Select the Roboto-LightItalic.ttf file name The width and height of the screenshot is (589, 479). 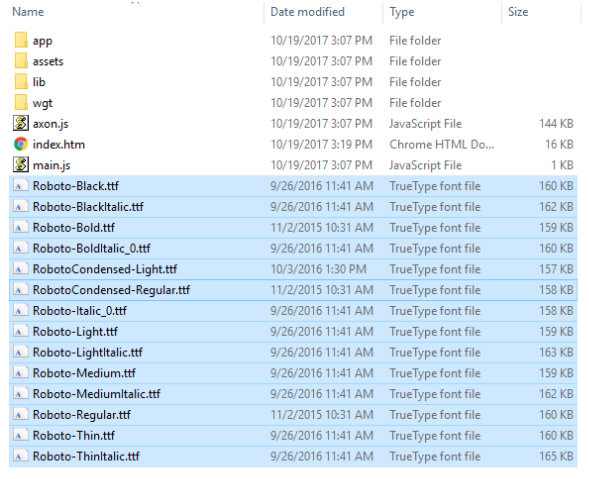click(88, 352)
